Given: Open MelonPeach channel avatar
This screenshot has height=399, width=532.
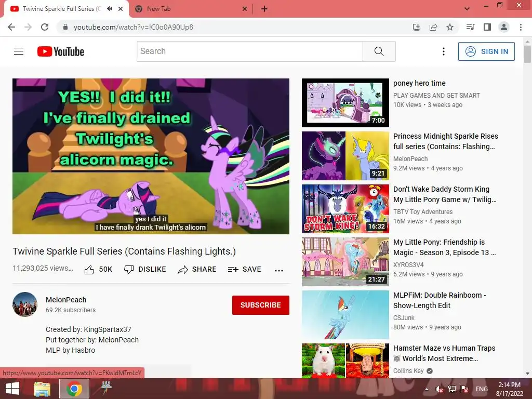Looking at the screenshot, I should [25, 304].
